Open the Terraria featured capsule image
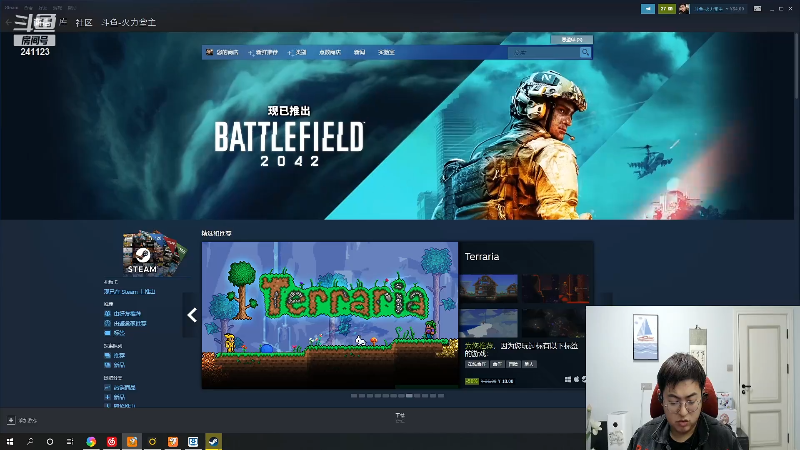 330,315
